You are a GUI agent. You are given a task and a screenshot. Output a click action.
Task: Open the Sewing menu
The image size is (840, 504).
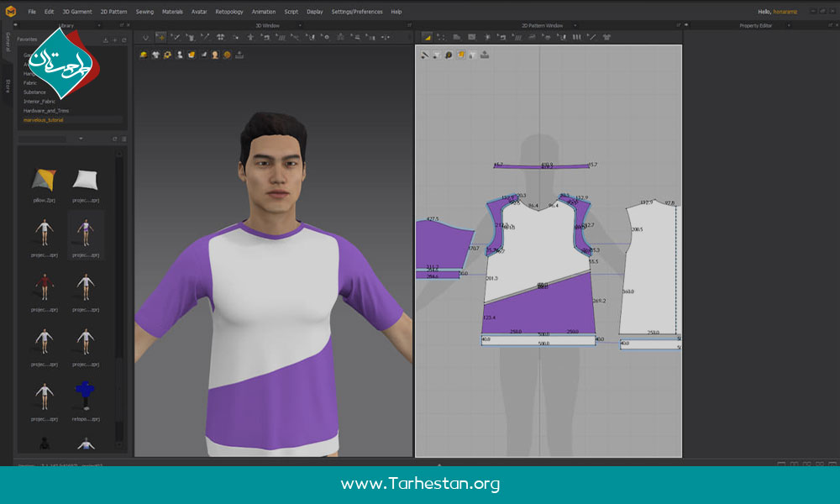(144, 12)
